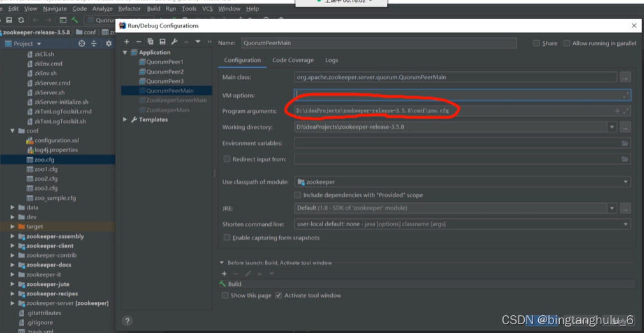Browse Working directory with ellipsis button
Viewport: 644px width, 333px height.
point(625,127)
